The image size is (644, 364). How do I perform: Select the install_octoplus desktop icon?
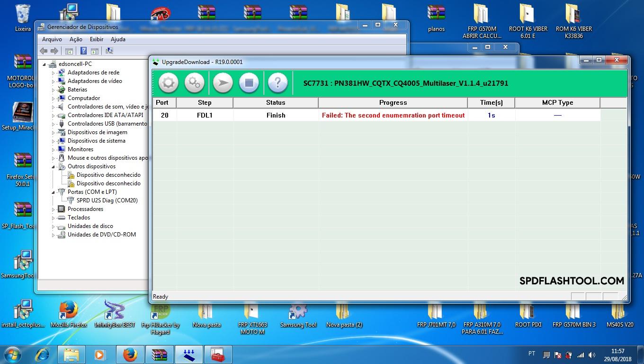click(23, 314)
